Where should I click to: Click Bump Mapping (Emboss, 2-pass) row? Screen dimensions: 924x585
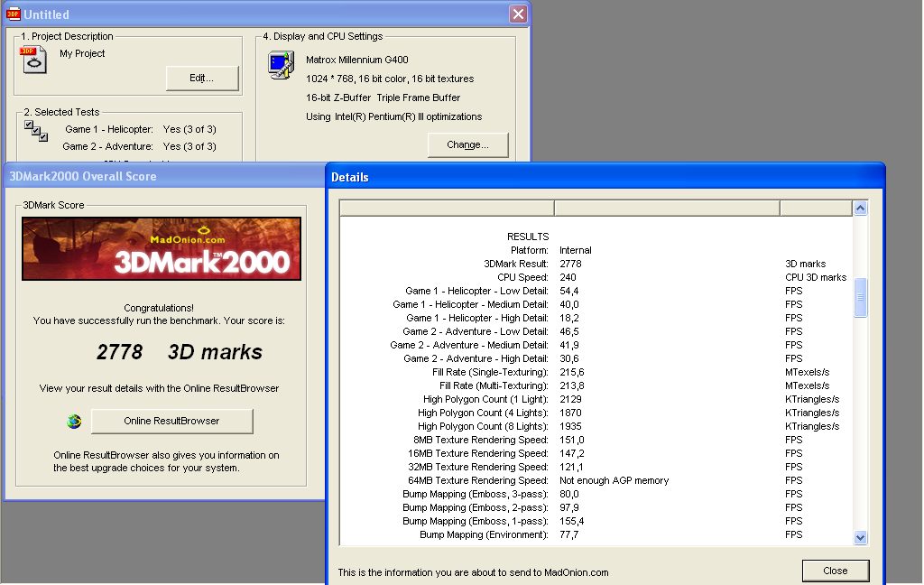(596, 507)
